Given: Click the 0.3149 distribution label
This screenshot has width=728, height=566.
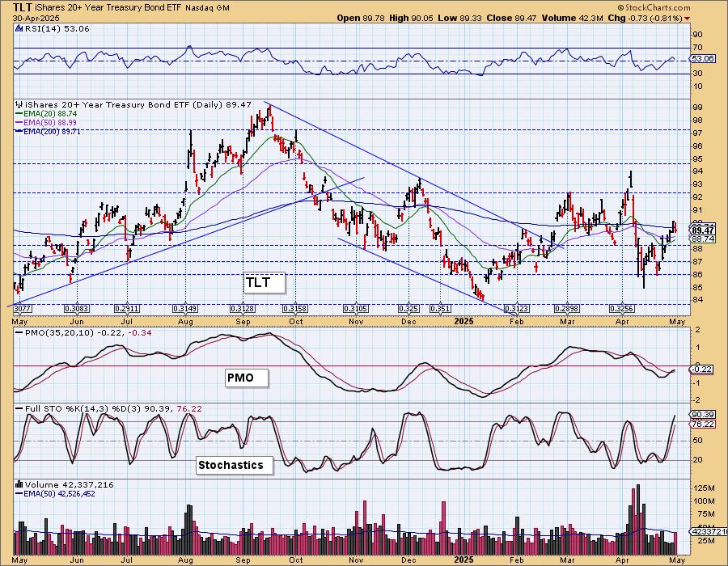Looking at the screenshot, I should coord(185,309).
